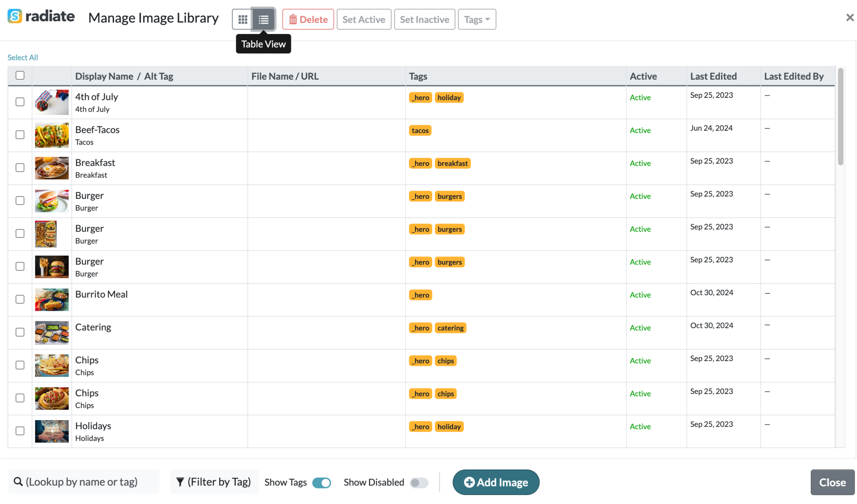Screen dimensions: 857x504
Task: Click the trash icon on Delete
Action: point(293,19)
